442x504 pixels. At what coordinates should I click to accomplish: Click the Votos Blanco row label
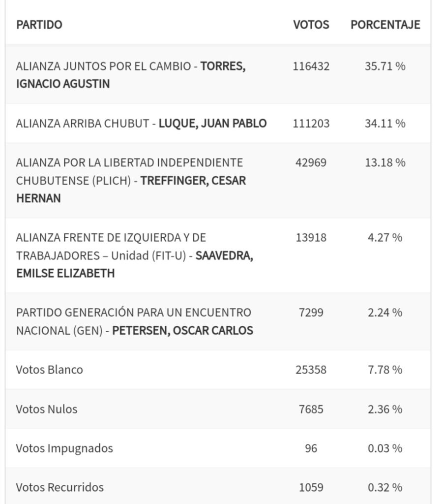click(x=49, y=370)
